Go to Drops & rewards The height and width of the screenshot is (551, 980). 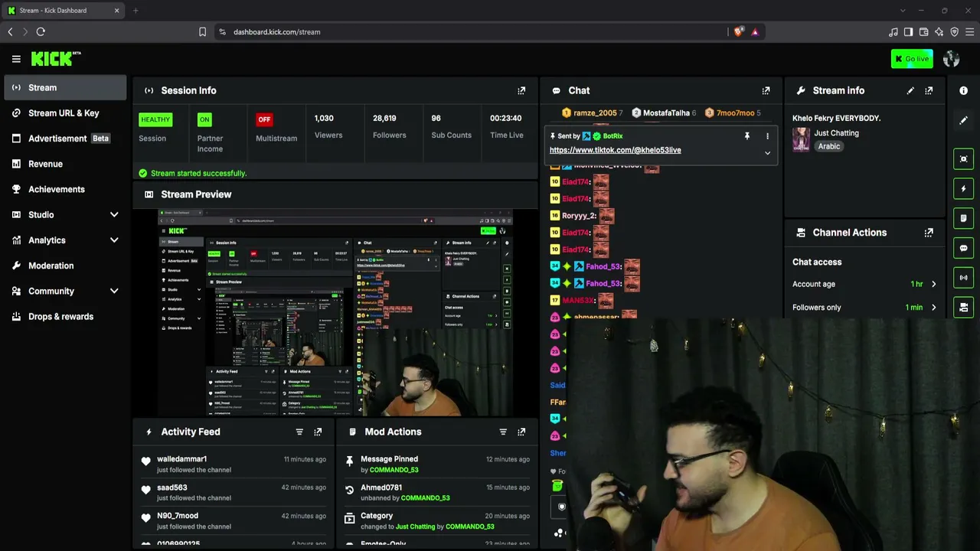tap(65, 317)
